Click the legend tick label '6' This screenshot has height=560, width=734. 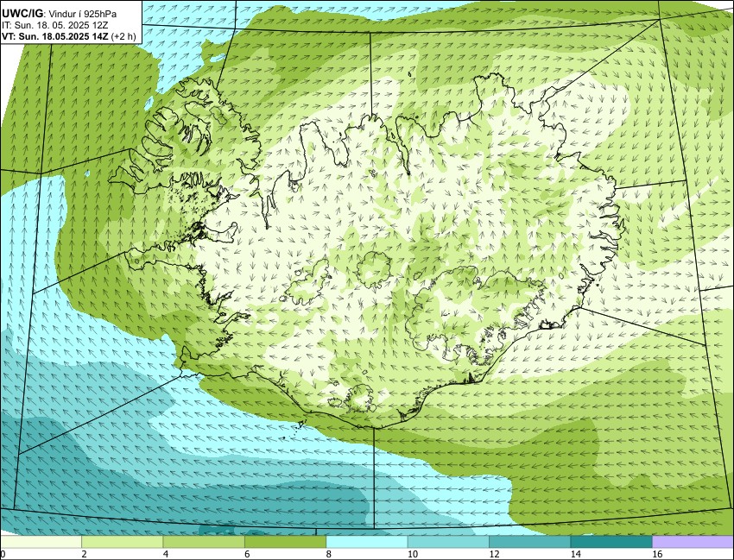pos(248,554)
